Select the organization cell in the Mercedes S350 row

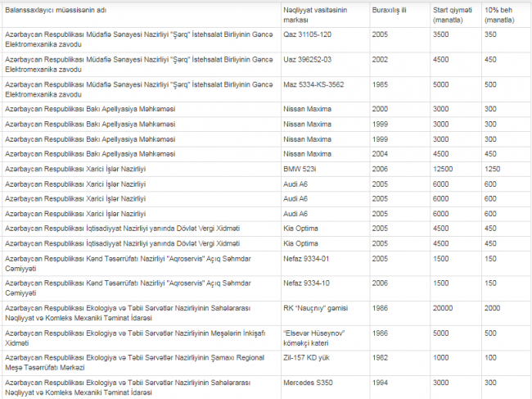[x=141, y=388]
